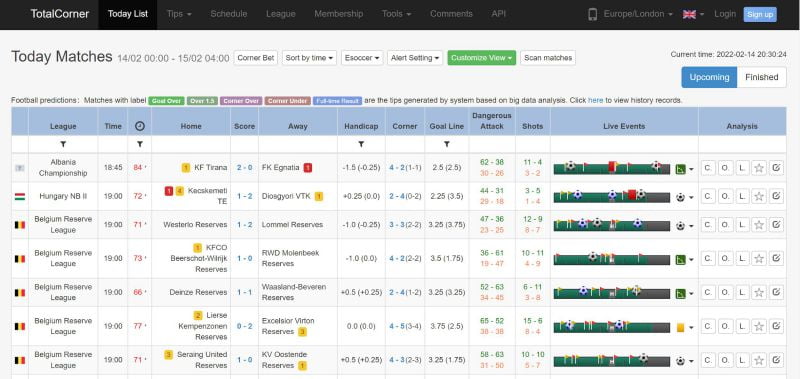Expand live event dropdown for KF Tirana
This screenshot has width=800, height=379.
[691, 169]
